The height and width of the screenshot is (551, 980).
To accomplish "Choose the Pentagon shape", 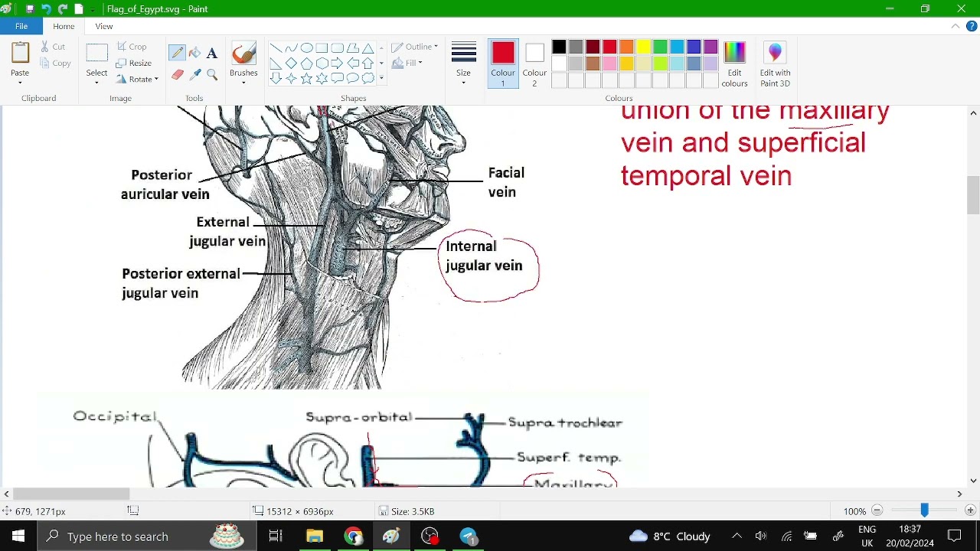I will click(306, 63).
